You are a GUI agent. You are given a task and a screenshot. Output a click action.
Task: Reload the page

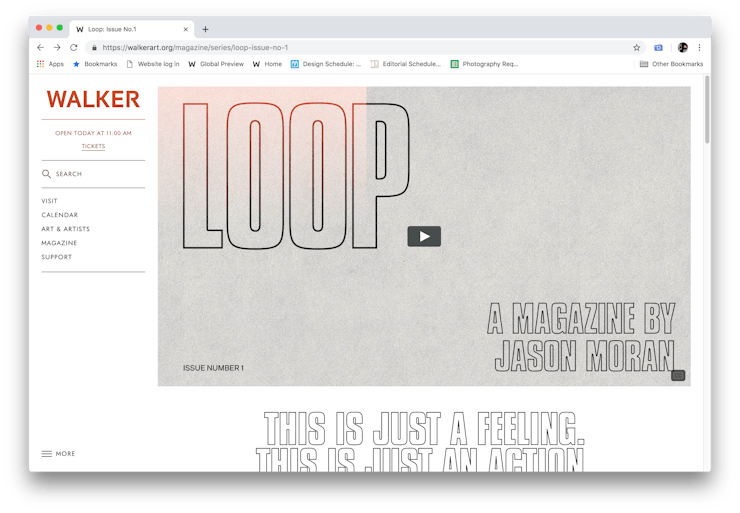tap(73, 47)
